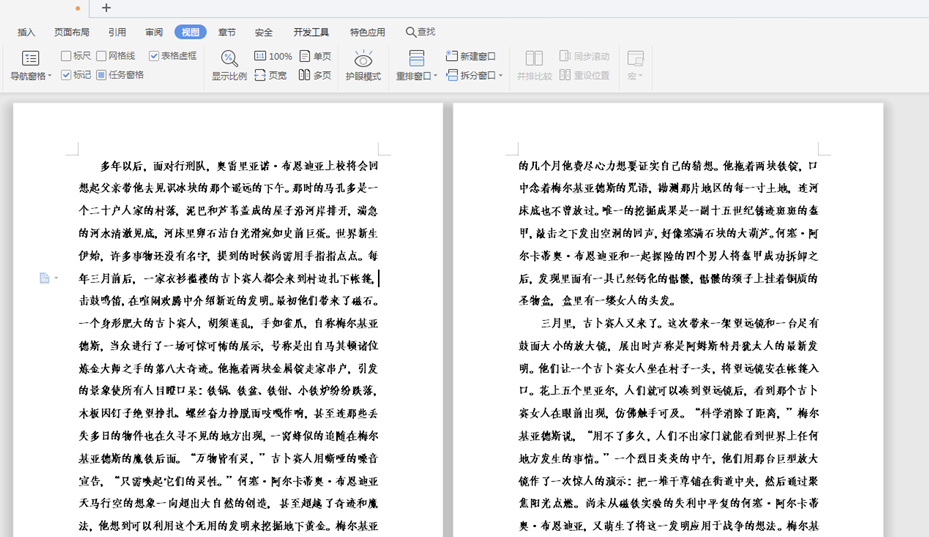Click the 同步滚动 synchronous scrolling button
The image size is (929, 537).
(x=584, y=56)
